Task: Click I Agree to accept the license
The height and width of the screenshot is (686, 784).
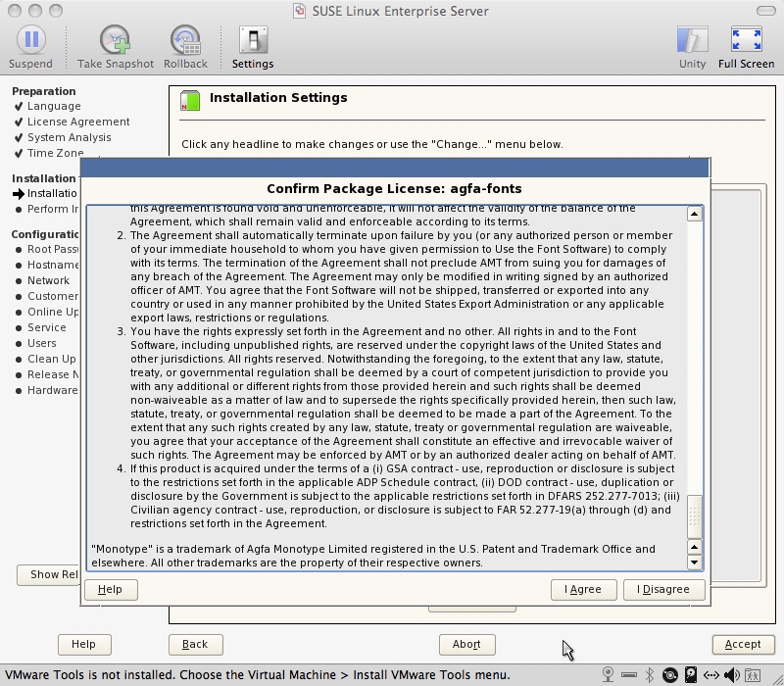Action: pyautogui.click(x=583, y=590)
